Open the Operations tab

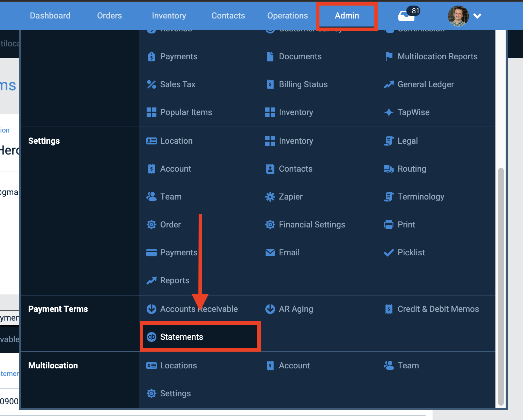click(x=288, y=16)
